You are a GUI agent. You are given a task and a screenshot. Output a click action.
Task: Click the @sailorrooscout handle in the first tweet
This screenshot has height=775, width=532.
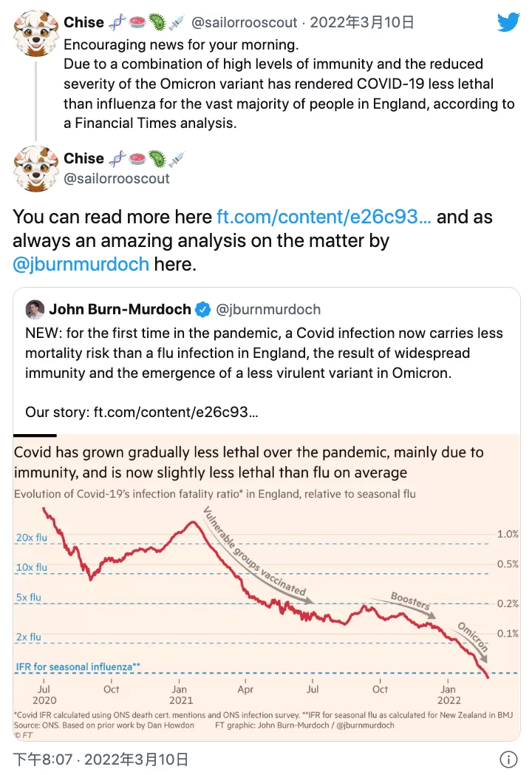(245, 22)
